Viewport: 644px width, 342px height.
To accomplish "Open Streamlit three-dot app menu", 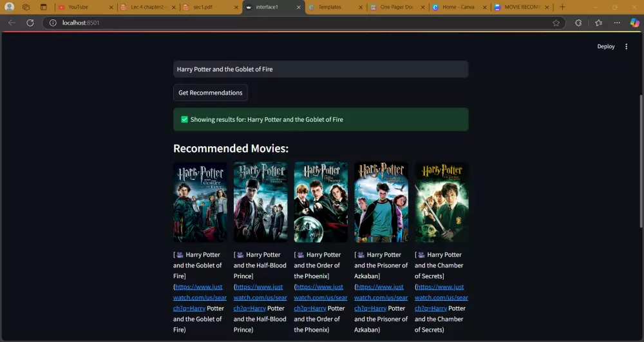I will tap(627, 46).
